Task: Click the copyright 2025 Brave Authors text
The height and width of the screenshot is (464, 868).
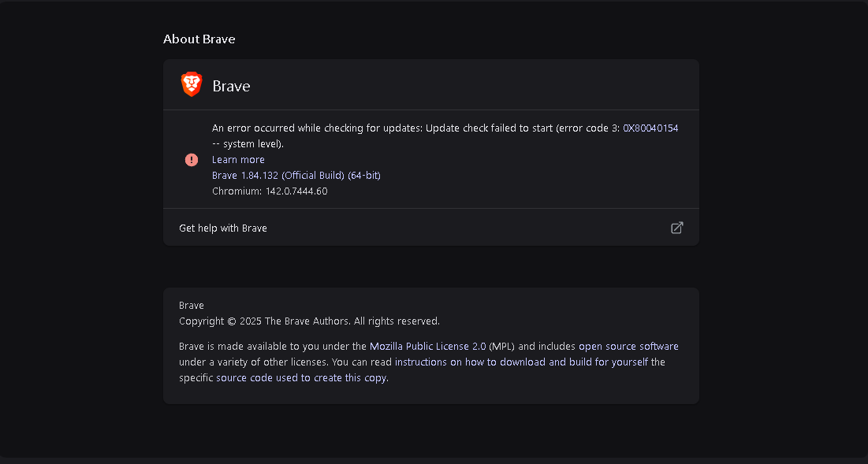Action: [309, 321]
